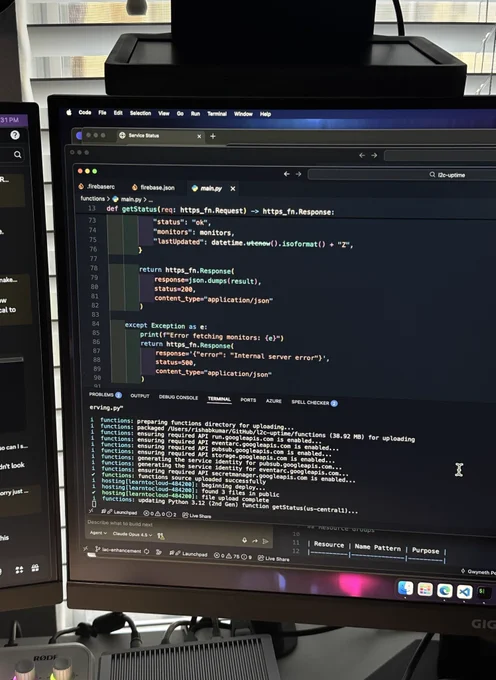Open the Edit menu
496x680 pixels.
click(118, 113)
